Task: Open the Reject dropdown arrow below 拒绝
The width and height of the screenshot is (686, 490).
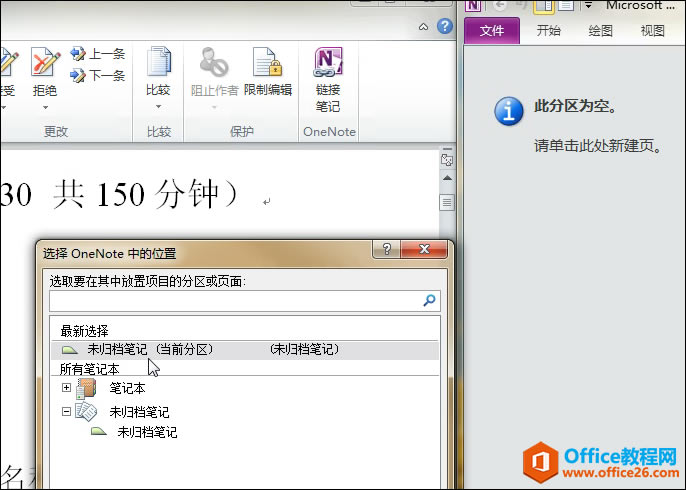Action: pos(45,107)
